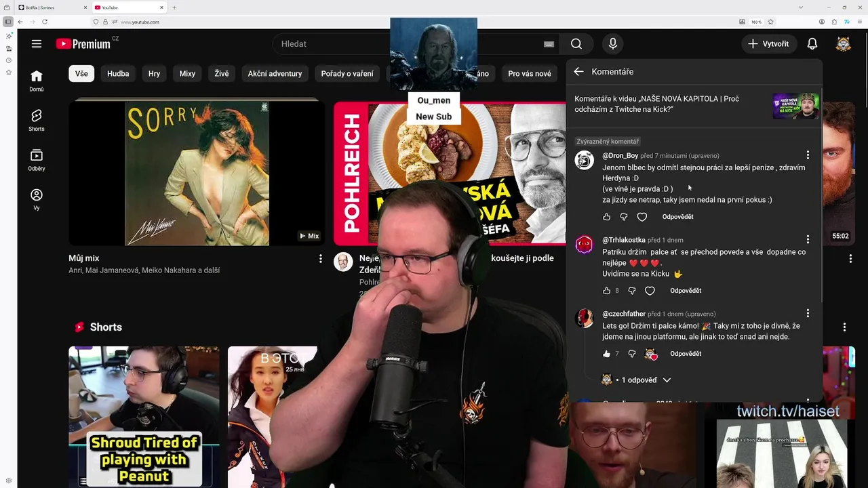This screenshot has width=868, height=488.
Task: Open options menu for @Trhlakostka comment
Action: pos(808,239)
